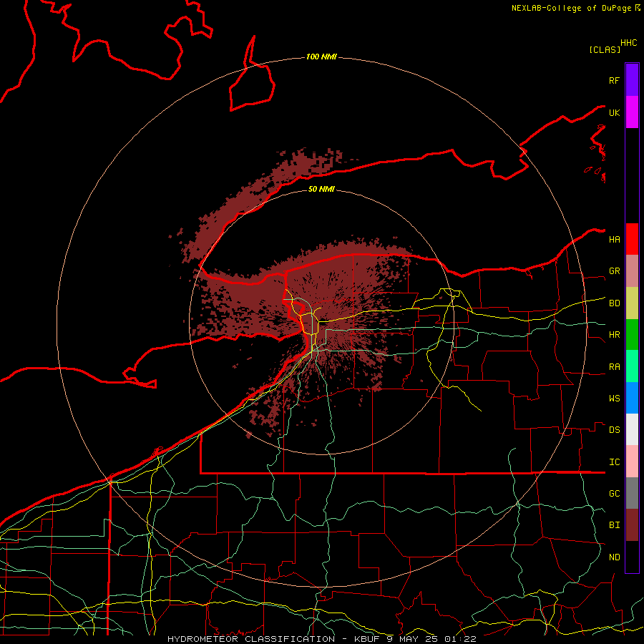Click the HR green legend swatch
Image resolution: width=644 pixels, height=644 pixels.
click(x=632, y=334)
